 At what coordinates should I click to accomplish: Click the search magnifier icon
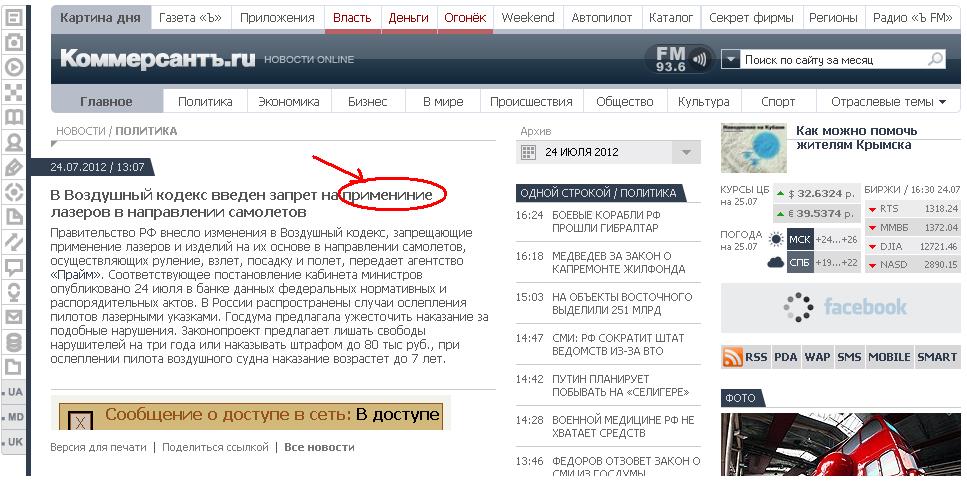936,59
